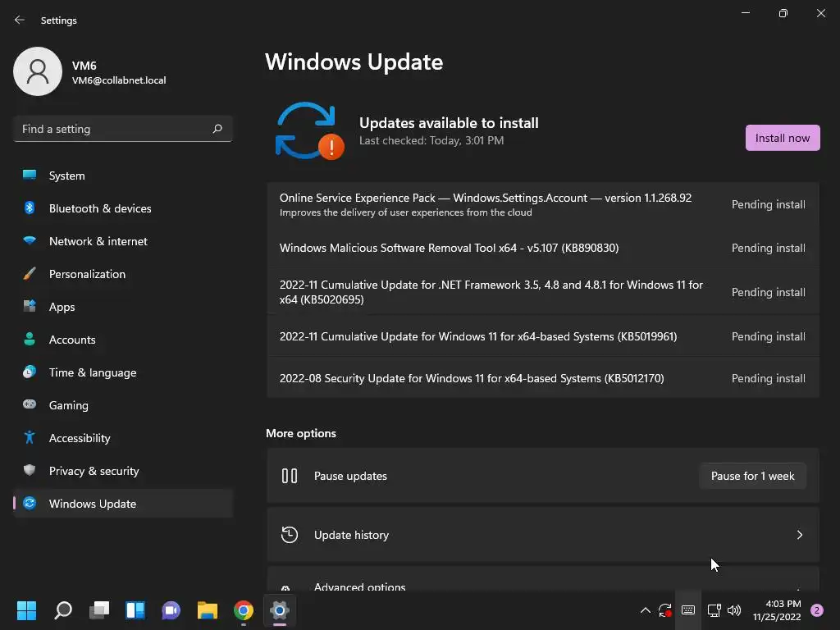This screenshot has width=840, height=630.
Task: Open Time & language globe icon
Action: [30, 372]
